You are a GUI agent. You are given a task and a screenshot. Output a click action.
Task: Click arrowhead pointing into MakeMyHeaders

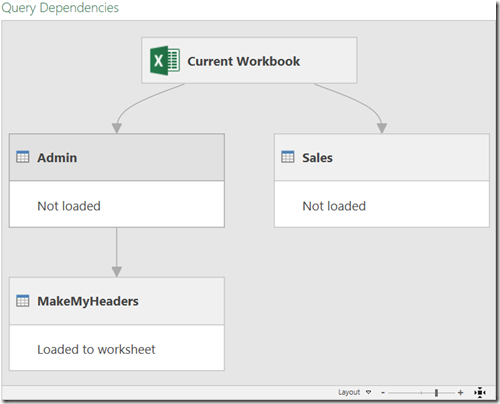[117, 272]
